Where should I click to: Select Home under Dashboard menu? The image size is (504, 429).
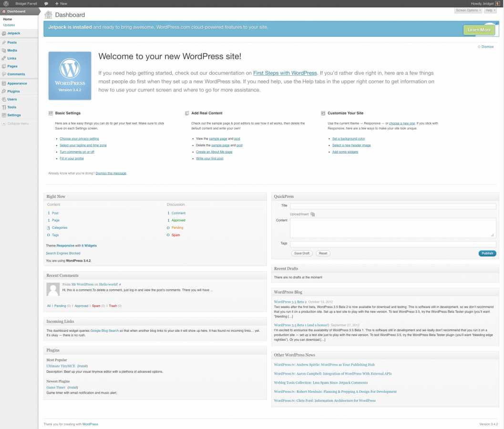8,19
